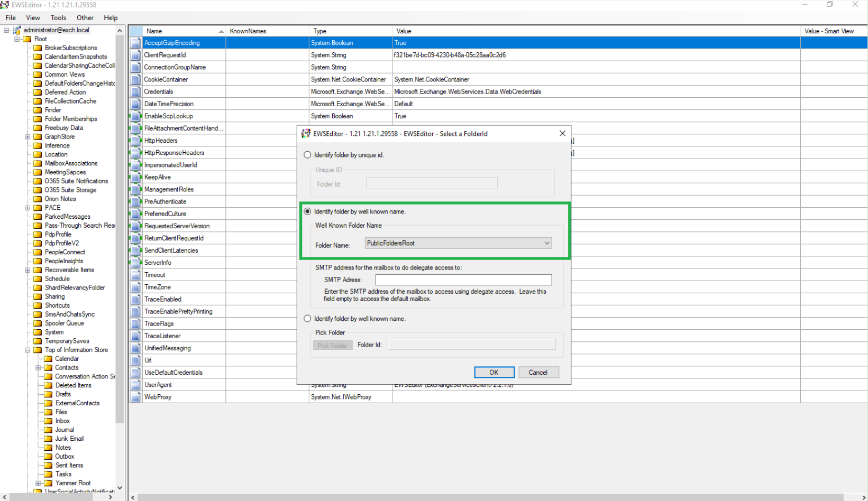
Task: Open the Folder Name dropdown showing PublicFoldersRoot
Action: pyautogui.click(x=458, y=243)
